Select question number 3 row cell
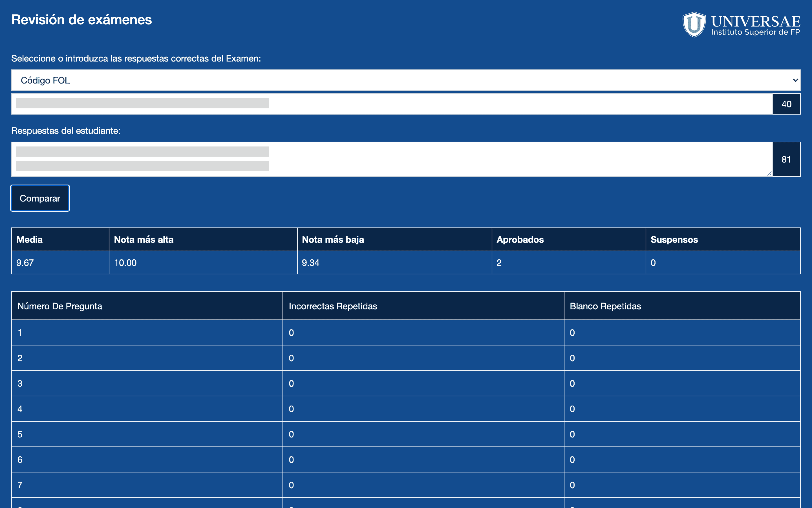Image resolution: width=812 pixels, height=508 pixels. pos(147,383)
